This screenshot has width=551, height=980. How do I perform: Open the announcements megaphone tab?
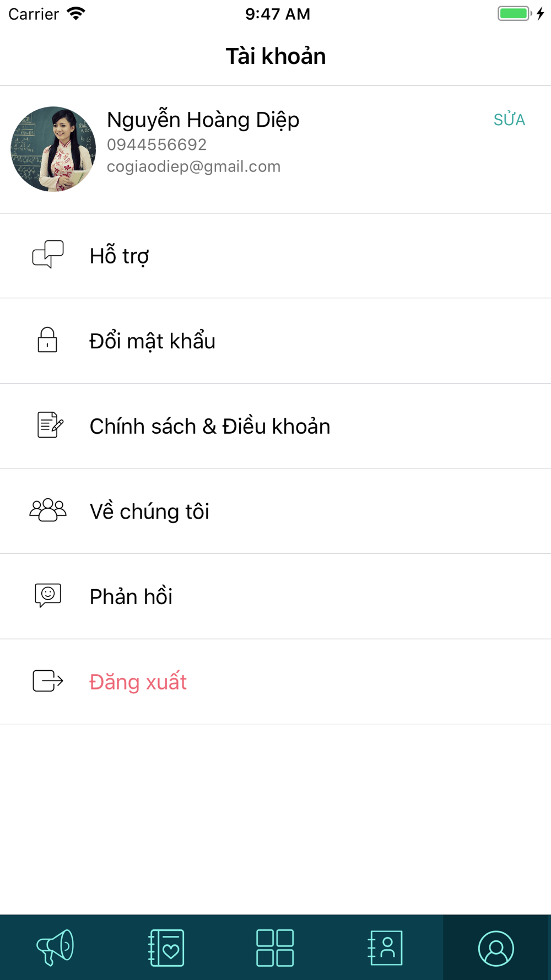(55, 947)
